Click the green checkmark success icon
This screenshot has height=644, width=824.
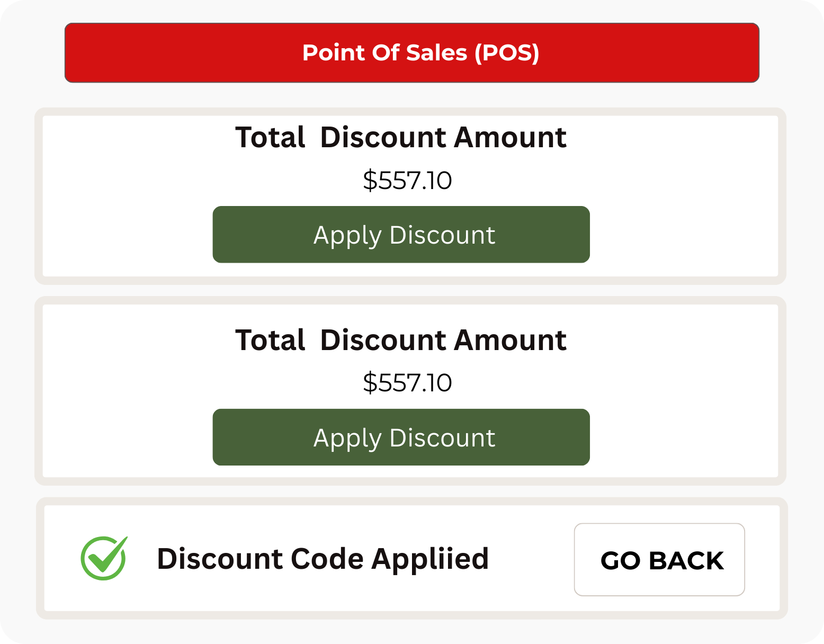[104, 558]
